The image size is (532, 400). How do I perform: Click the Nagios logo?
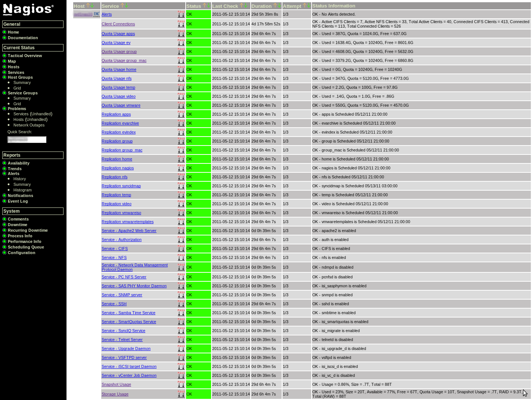pos(28,9)
